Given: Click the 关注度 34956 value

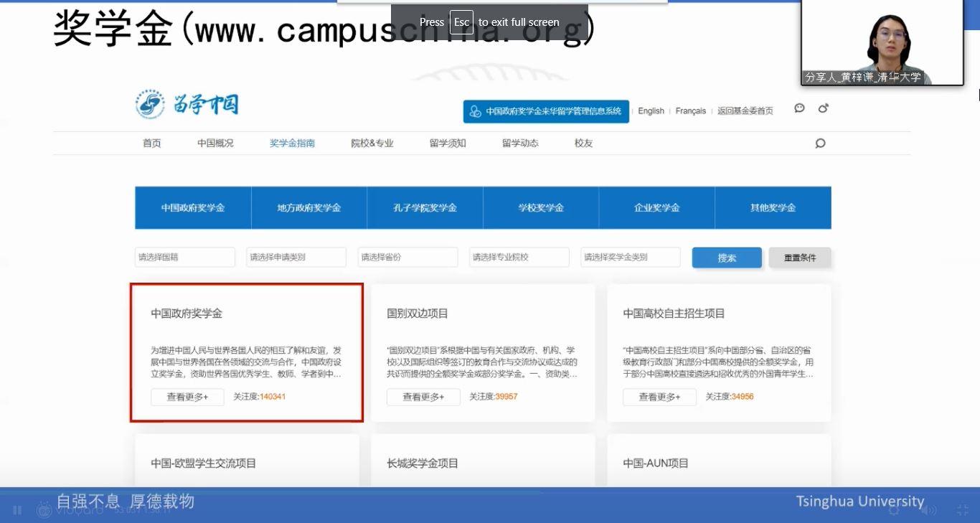Looking at the screenshot, I should pos(743,397).
